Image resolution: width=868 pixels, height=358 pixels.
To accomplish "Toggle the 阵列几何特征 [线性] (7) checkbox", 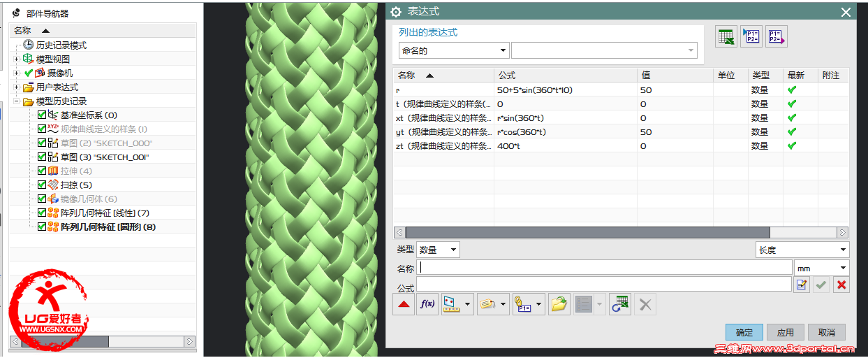I will click(x=42, y=213).
